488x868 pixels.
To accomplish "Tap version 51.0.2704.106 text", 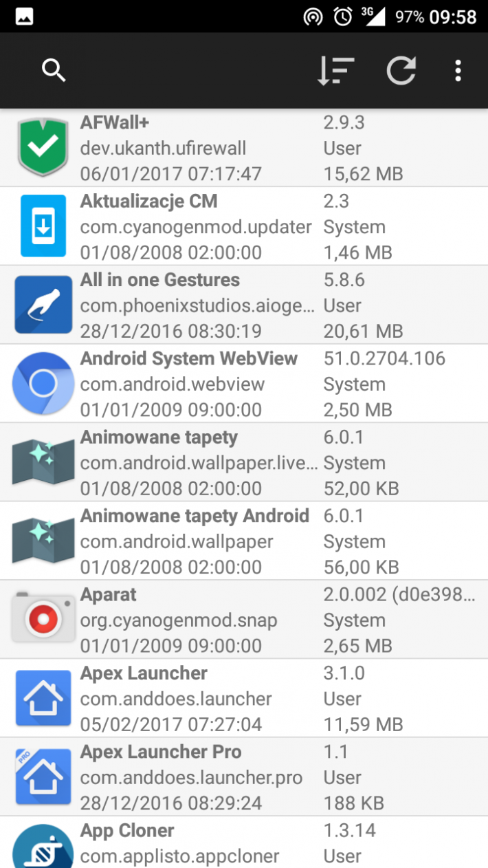I will pos(384,358).
